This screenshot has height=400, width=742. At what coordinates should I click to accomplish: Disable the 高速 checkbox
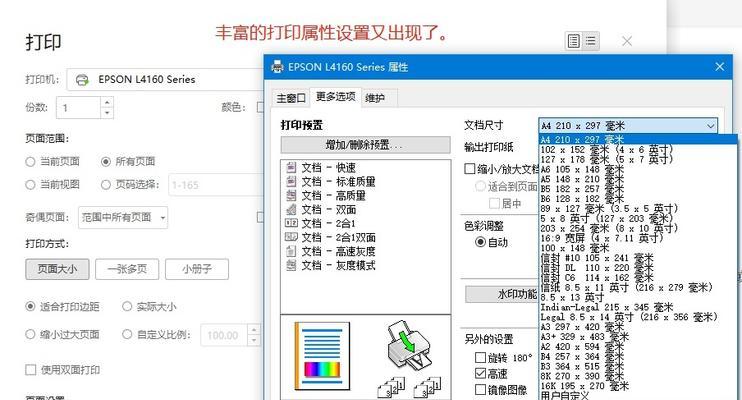click(x=480, y=373)
